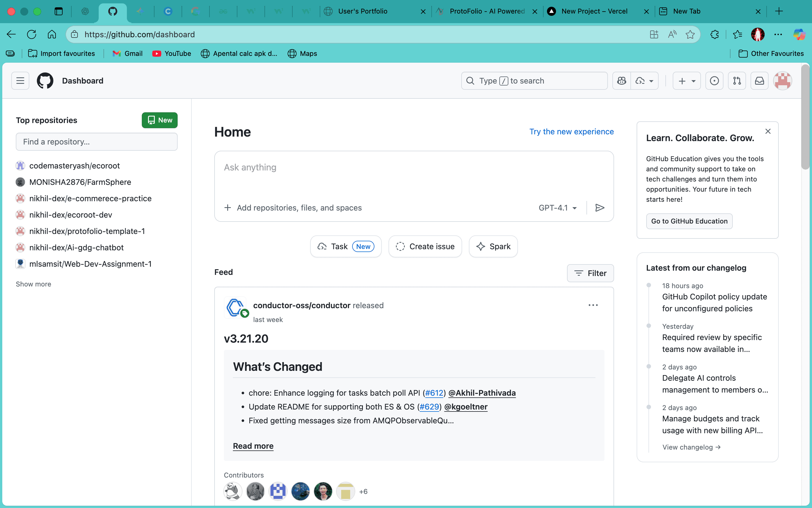Open @Akhil-Pathivada profile link
Image resolution: width=812 pixels, height=508 pixels.
(x=482, y=393)
